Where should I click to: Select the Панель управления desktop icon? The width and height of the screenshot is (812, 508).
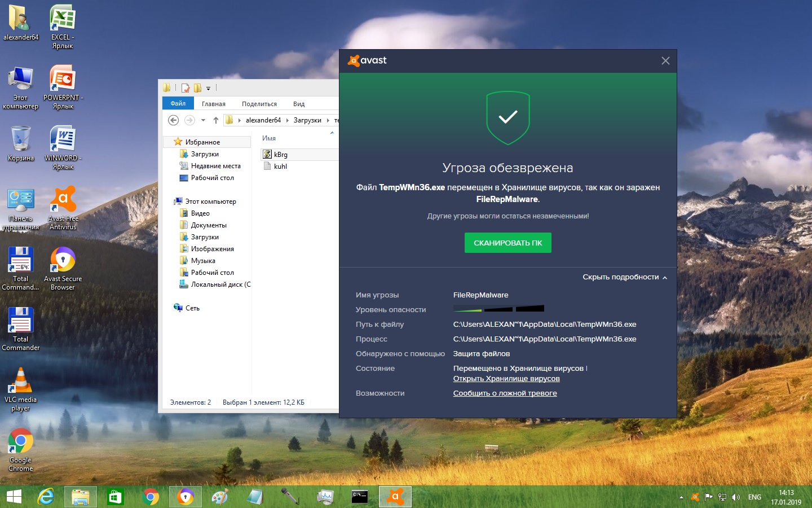[21, 209]
